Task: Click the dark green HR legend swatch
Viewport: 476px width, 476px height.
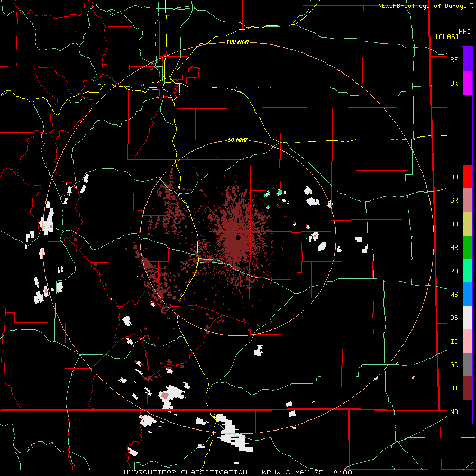Action: pos(467,248)
